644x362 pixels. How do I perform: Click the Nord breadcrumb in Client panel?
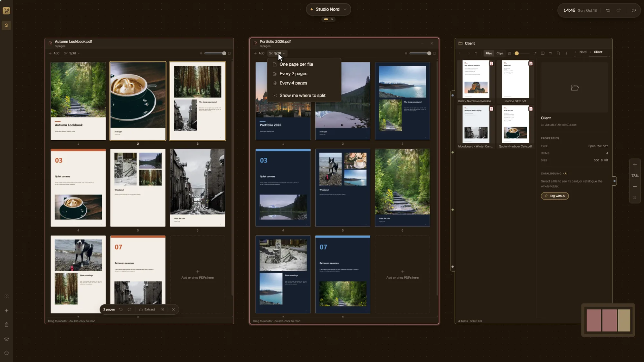583,52
